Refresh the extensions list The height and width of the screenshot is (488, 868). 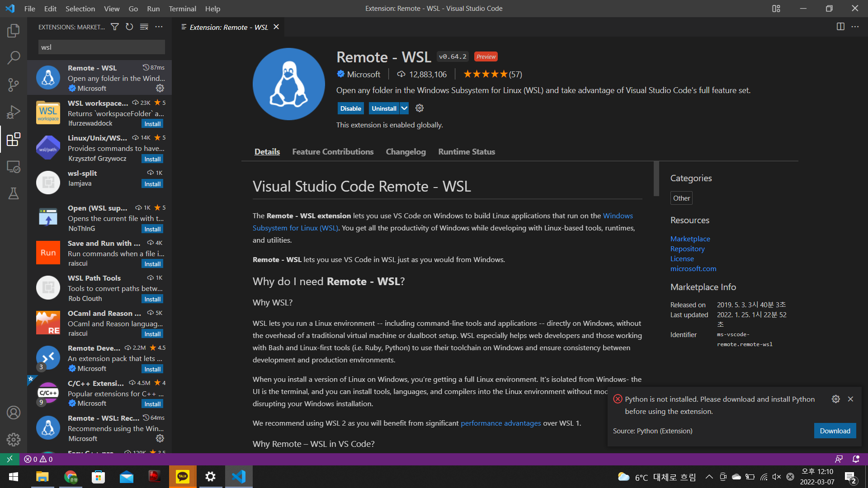click(x=129, y=27)
